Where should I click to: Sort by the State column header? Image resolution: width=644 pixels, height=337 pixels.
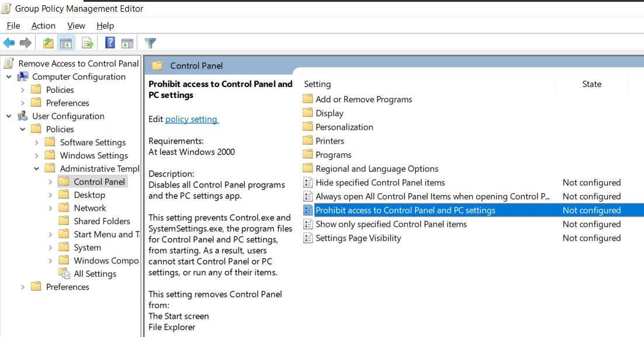[x=591, y=84]
